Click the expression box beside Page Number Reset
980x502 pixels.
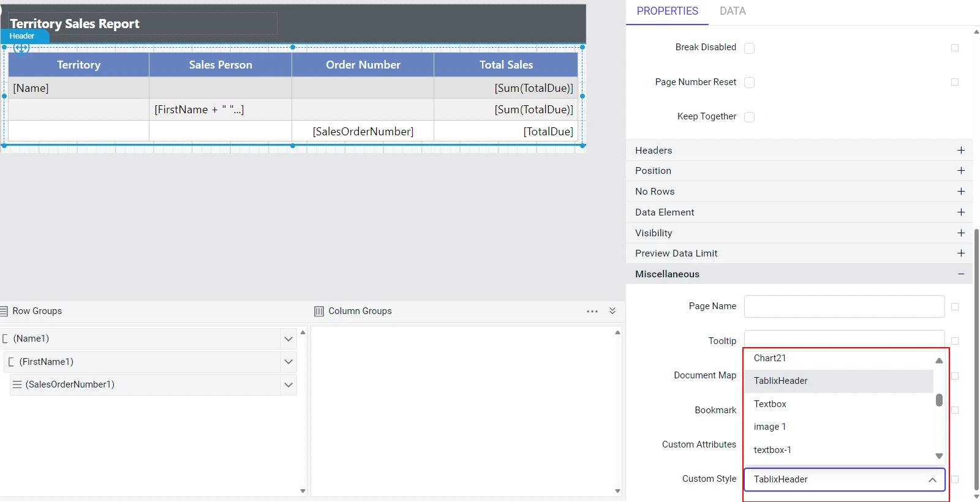point(955,82)
